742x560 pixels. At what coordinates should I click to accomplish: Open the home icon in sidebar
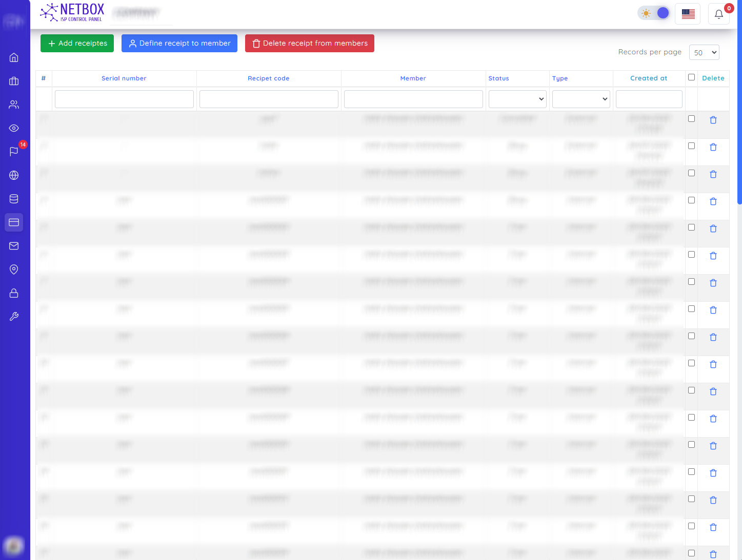[x=14, y=57]
